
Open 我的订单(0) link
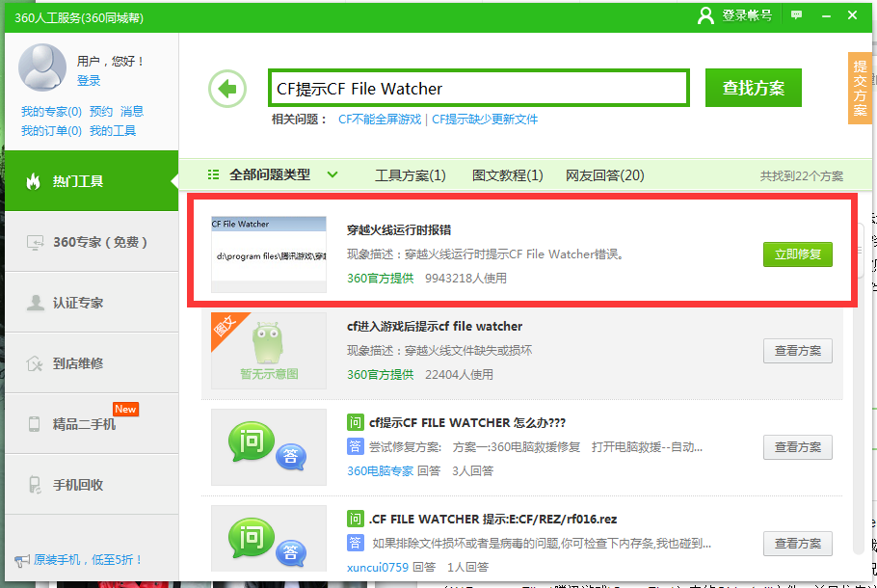coord(51,131)
